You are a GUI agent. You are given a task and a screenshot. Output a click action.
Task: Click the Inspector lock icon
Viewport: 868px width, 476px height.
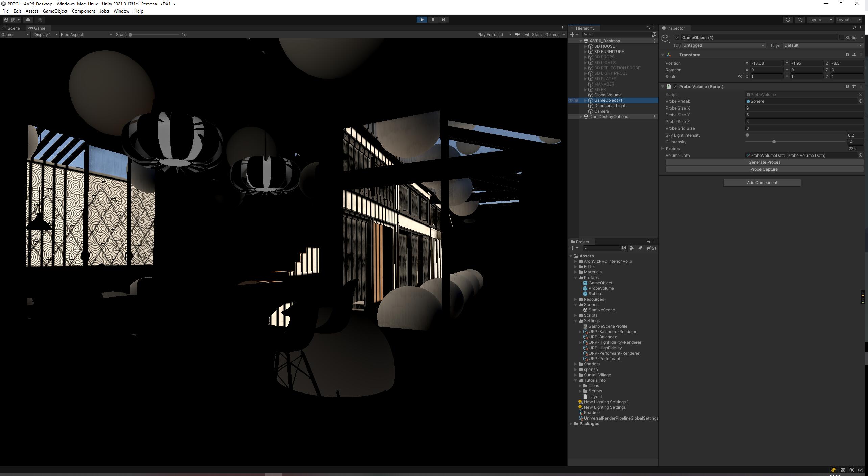(855, 28)
